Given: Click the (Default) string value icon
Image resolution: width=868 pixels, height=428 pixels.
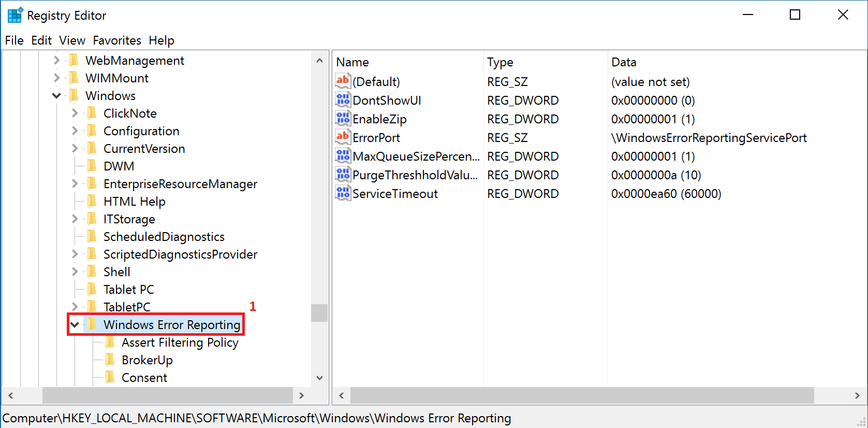Looking at the screenshot, I should tap(343, 81).
